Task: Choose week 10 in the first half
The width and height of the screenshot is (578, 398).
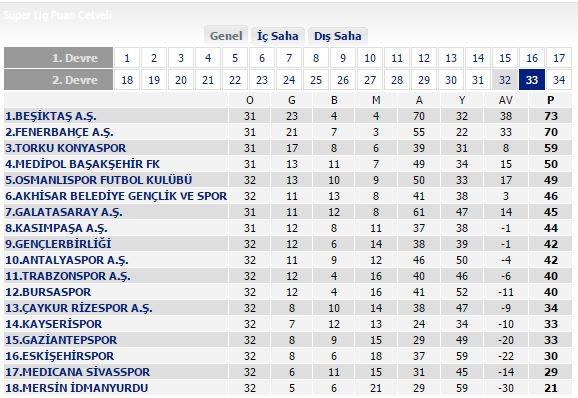Action: point(370,58)
